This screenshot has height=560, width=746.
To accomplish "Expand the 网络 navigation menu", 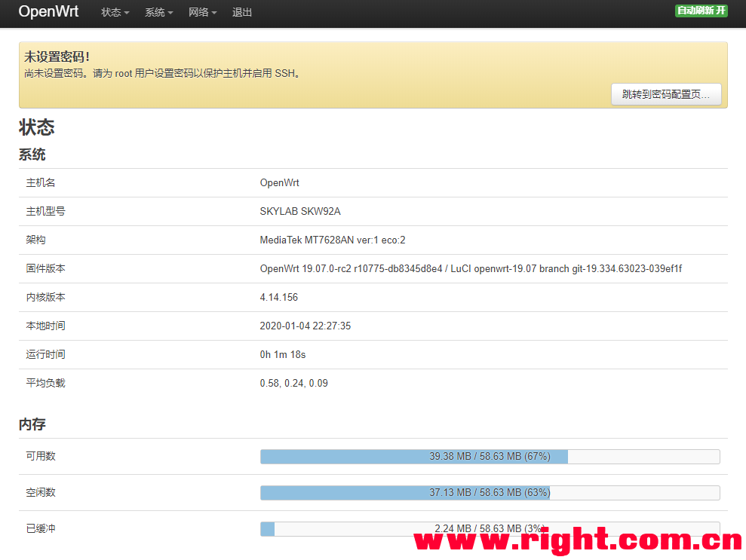I will pos(202,13).
